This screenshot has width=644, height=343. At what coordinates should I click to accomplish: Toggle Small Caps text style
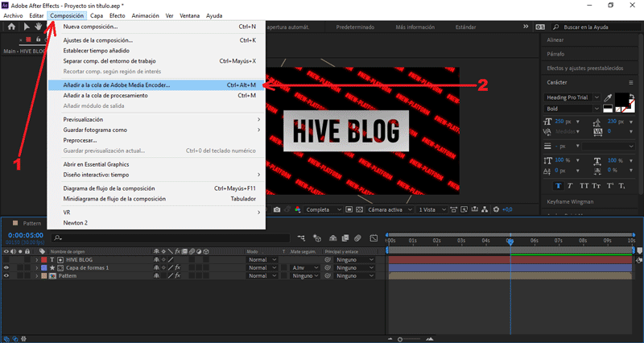coord(597,186)
